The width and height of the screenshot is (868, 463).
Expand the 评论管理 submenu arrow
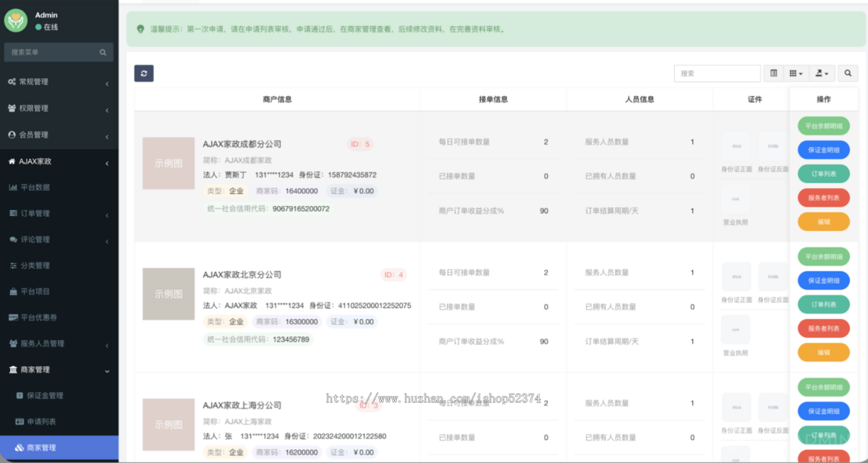pyautogui.click(x=107, y=242)
